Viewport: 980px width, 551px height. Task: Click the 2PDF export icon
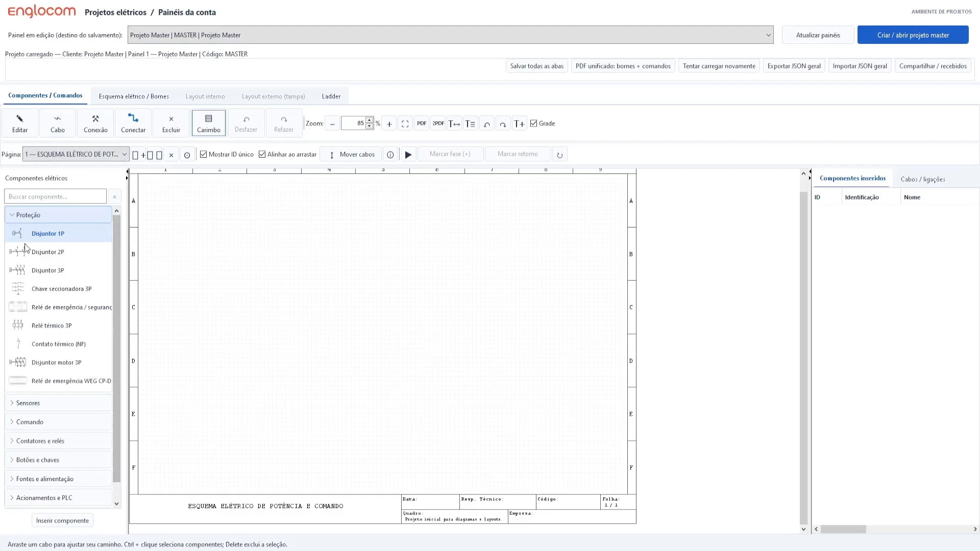click(438, 123)
